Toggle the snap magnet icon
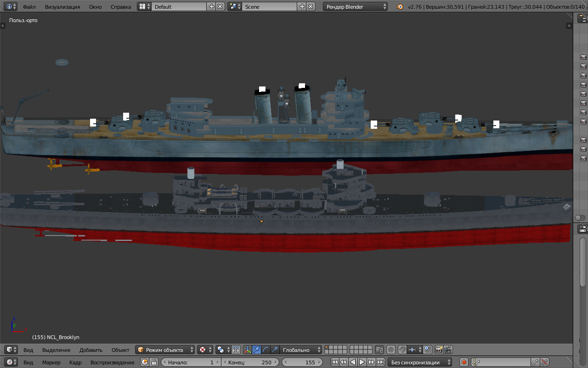Viewport: 588px width, 368px height. tap(402, 350)
